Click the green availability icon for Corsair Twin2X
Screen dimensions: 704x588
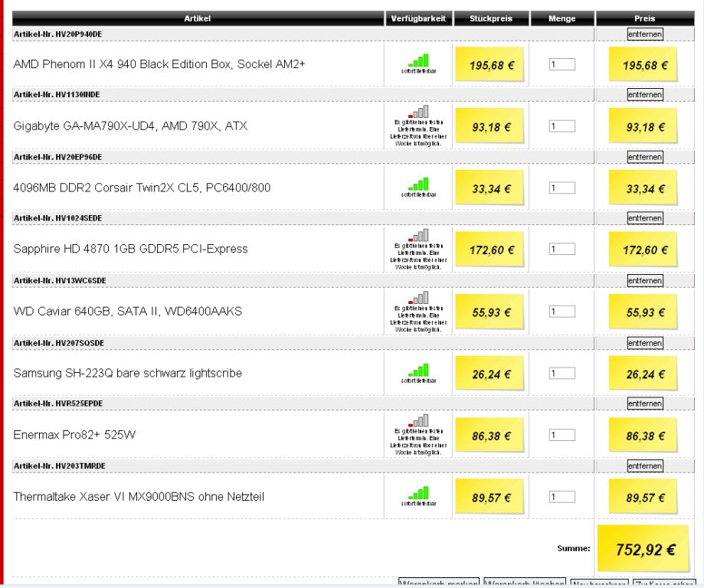418,184
